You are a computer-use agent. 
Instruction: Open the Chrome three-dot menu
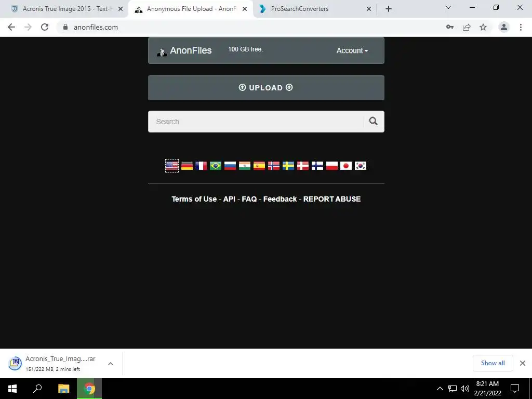click(521, 27)
